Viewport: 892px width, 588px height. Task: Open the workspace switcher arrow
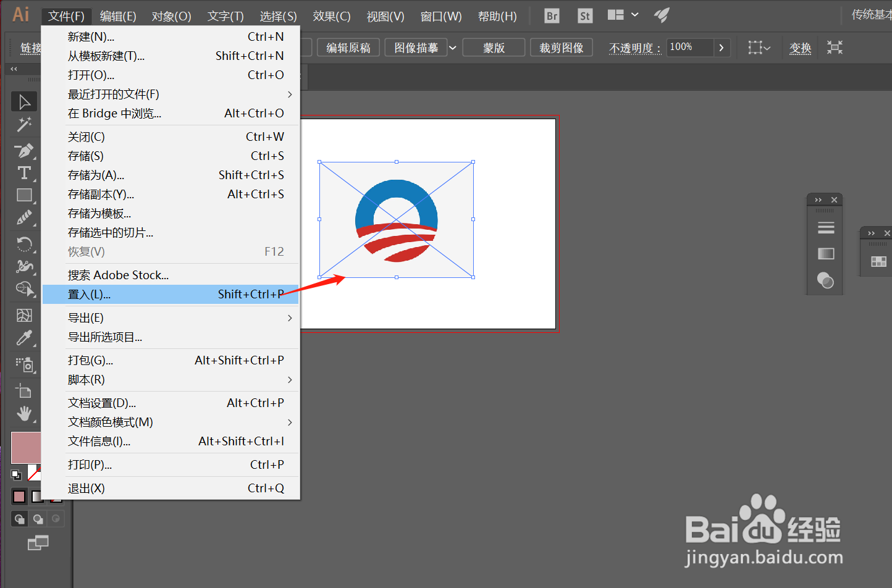coord(635,15)
